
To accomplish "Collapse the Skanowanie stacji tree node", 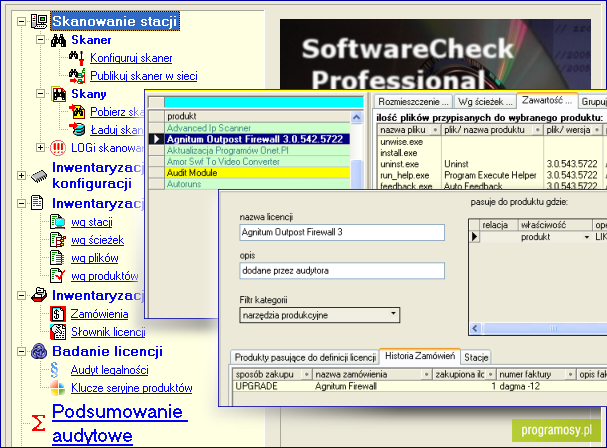I will pyautogui.click(x=22, y=22).
